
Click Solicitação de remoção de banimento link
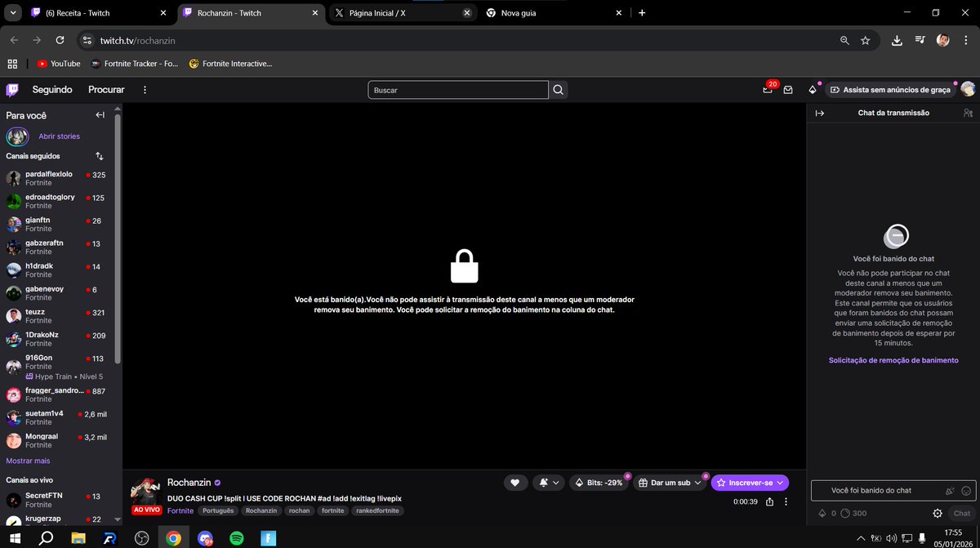tap(893, 360)
